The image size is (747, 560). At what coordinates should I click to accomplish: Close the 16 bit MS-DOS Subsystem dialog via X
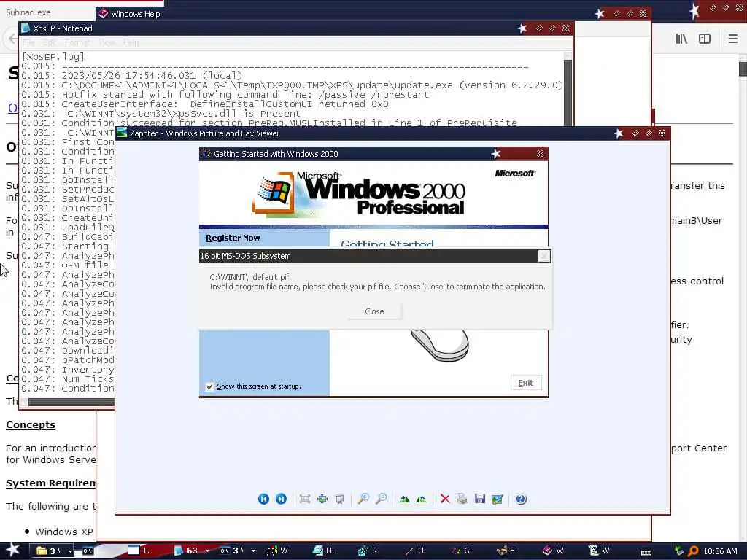[x=544, y=256]
